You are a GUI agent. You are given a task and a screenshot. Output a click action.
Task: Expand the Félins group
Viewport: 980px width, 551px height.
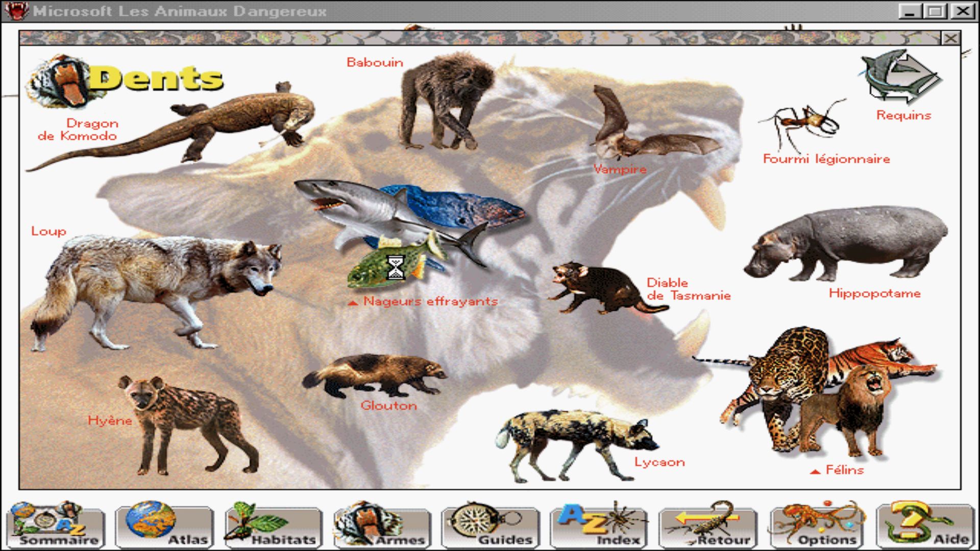[837, 470]
